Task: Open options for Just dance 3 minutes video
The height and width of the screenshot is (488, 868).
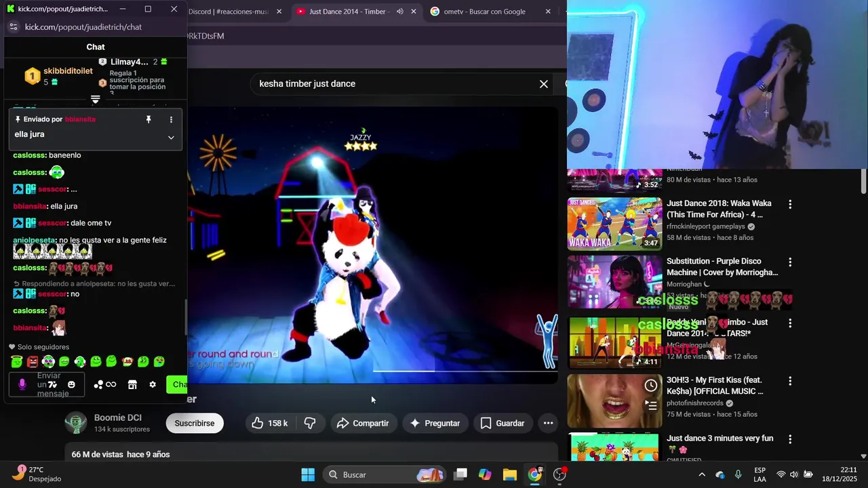Action: [x=790, y=440]
